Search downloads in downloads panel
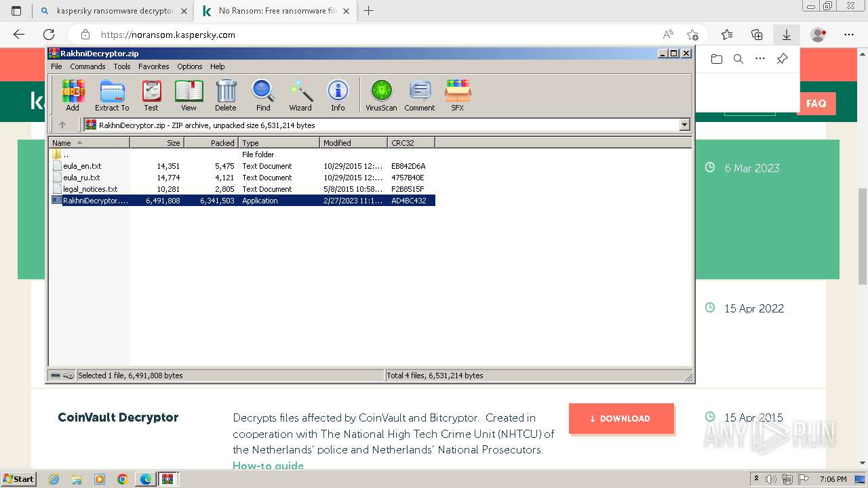 click(x=738, y=59)
